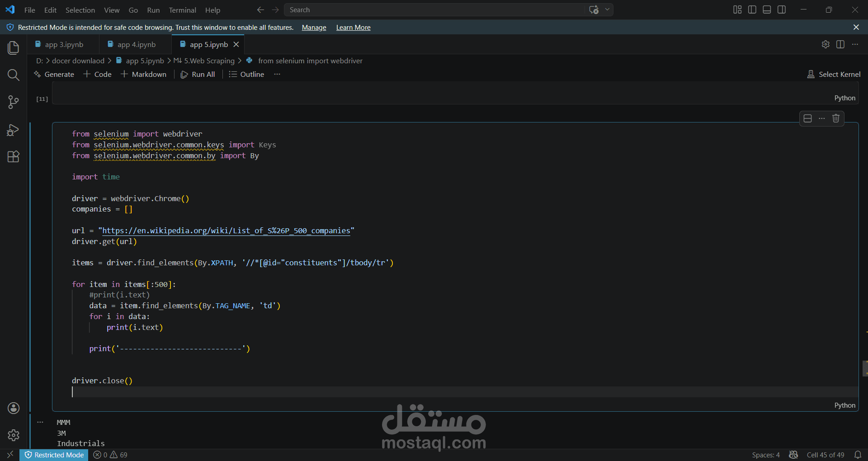Open more actions ellipsis beside Outline

click(x=277, y=74)
